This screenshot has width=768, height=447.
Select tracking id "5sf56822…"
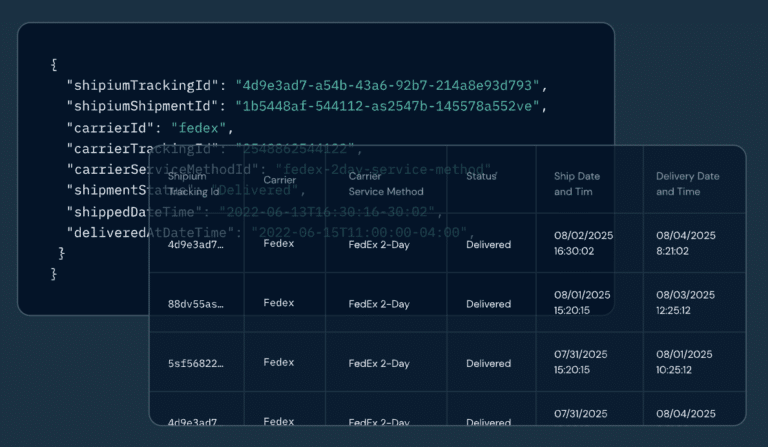195,364
